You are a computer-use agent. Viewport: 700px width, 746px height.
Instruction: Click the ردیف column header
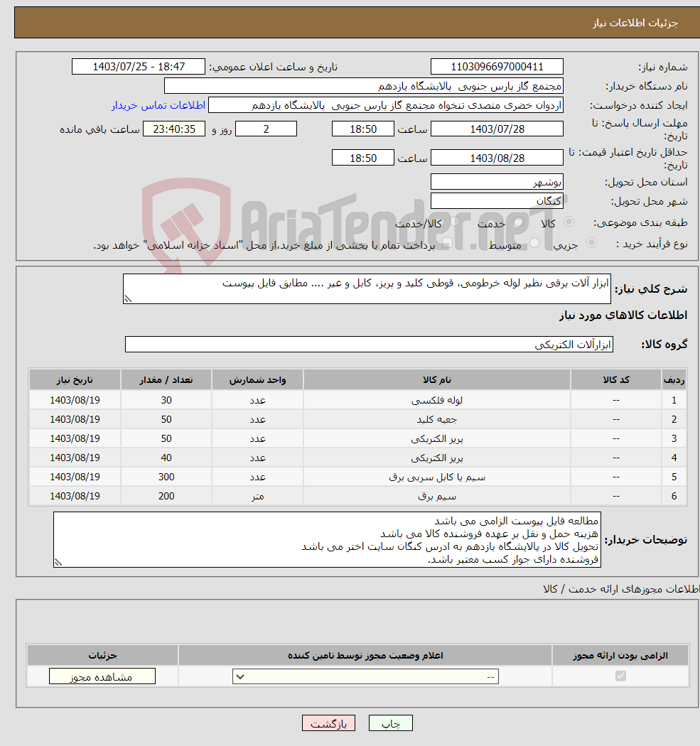pyautogui.click(x=674, y=379)
